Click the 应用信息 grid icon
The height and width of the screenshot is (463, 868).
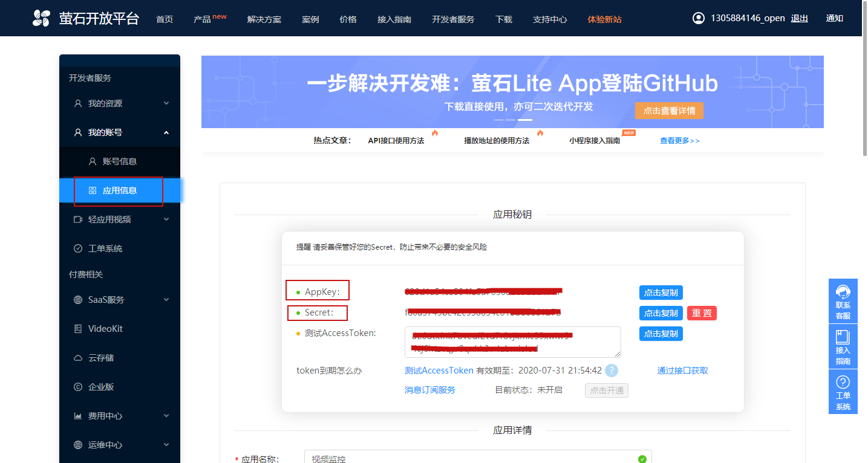click(93, 190)
